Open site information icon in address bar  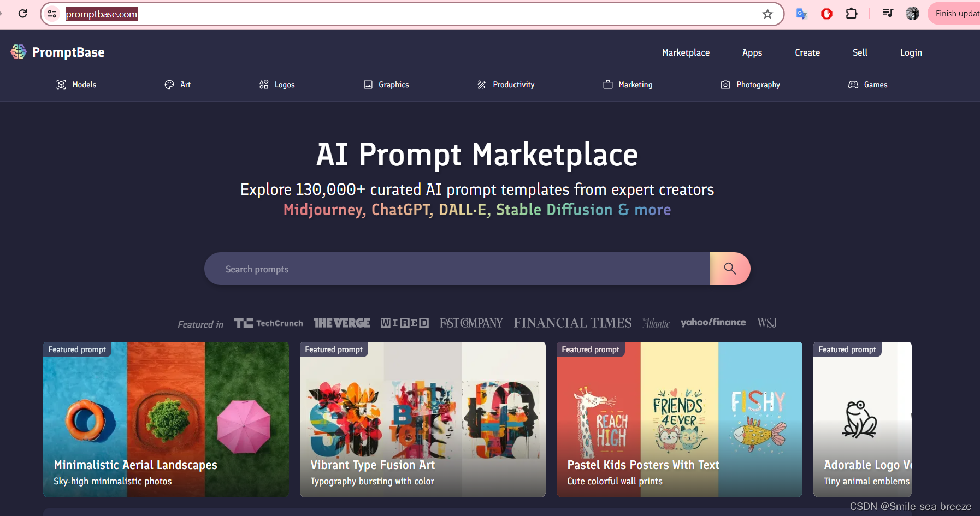(52, 14)
